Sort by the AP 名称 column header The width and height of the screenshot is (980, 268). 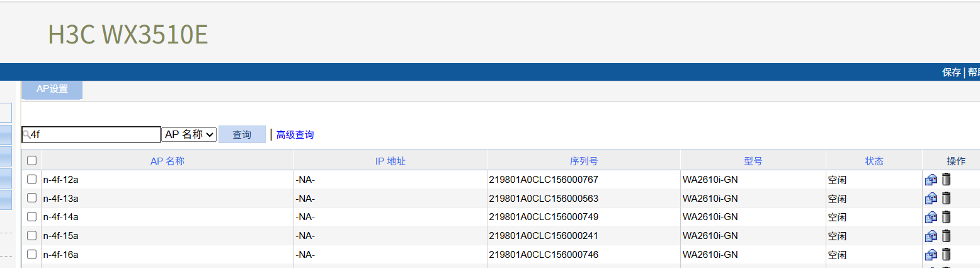168,161
